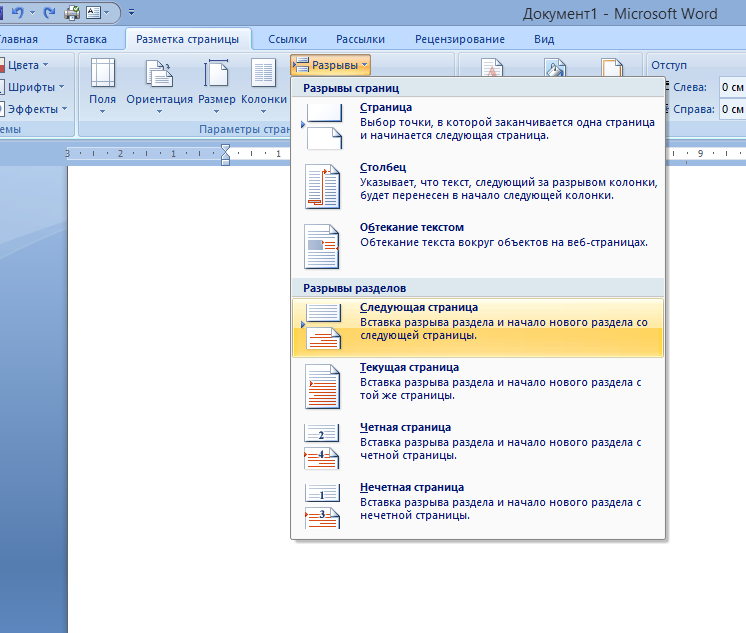Click the Размер page size icon
The height and width of the screenshot is (633, 746).
pos(216,73)
